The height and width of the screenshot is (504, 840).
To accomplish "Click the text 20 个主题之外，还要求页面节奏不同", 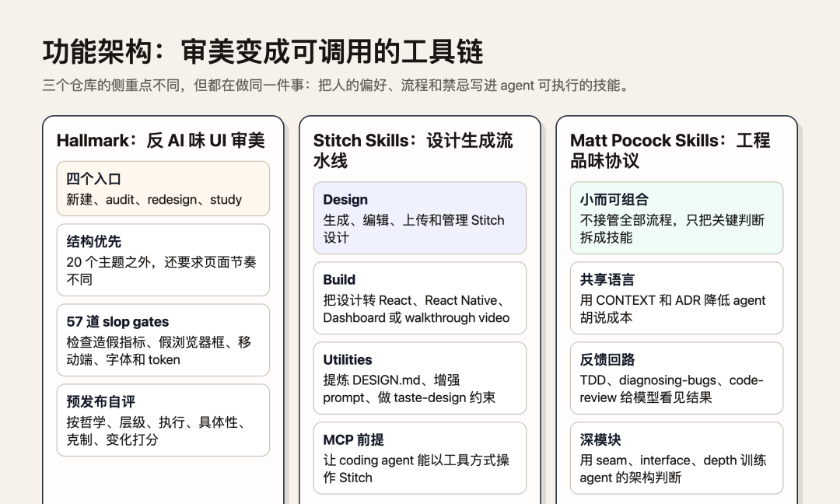I will [161, 271].
